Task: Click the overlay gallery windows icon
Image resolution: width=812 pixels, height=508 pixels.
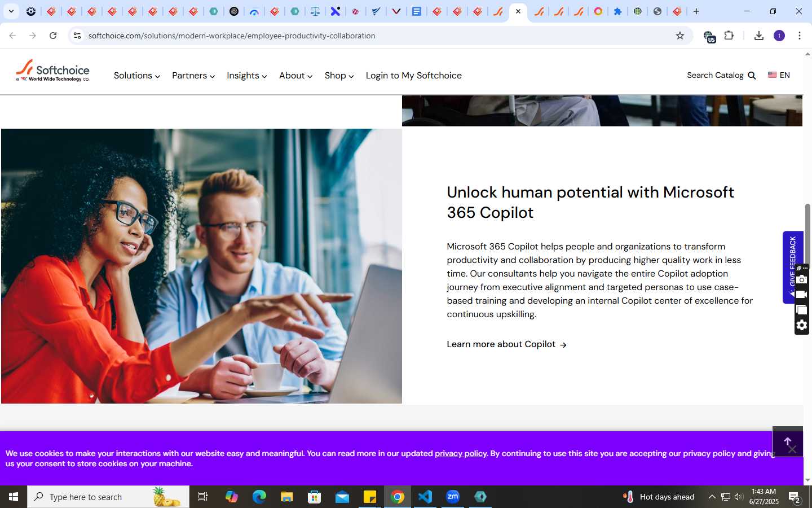Action: [x=802, y=310]
